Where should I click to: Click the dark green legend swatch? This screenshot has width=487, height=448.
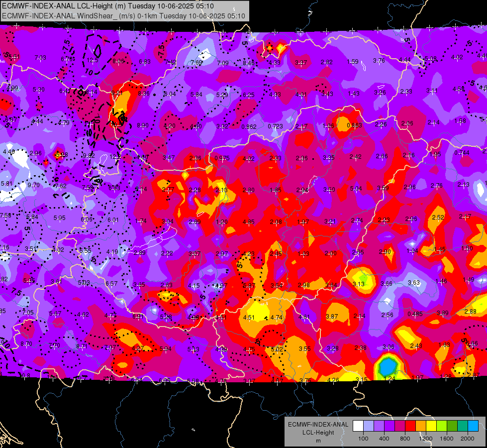pos(452,426)
